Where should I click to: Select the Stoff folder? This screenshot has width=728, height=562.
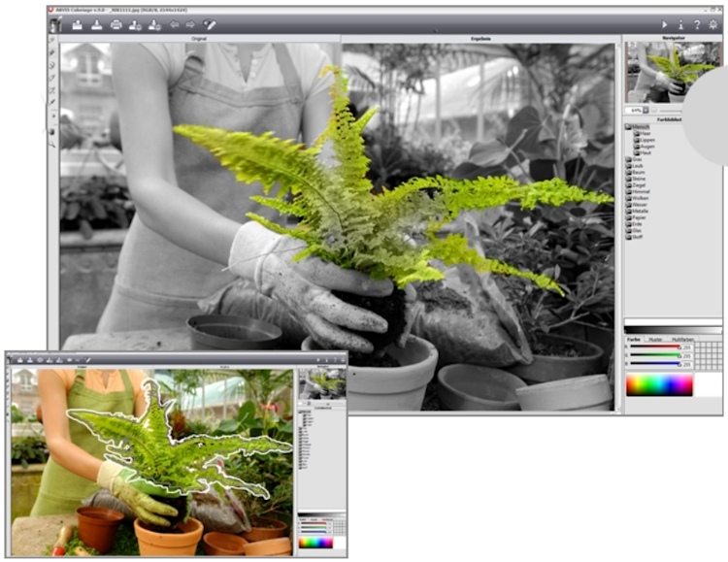tap(634, 237)
